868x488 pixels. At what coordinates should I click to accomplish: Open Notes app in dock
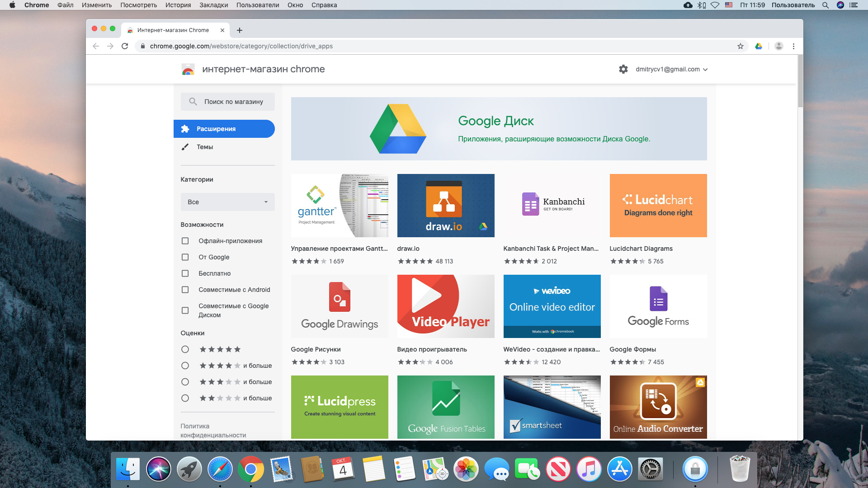tap(374, 469)
